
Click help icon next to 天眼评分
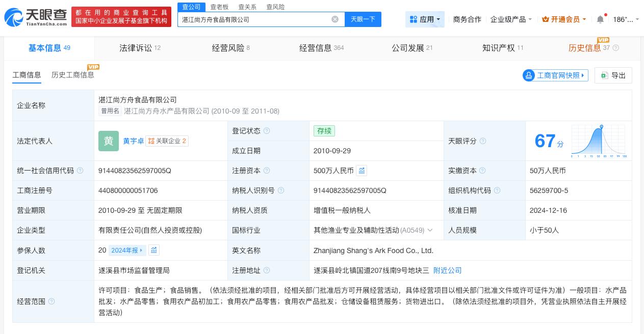click(483, 141)
